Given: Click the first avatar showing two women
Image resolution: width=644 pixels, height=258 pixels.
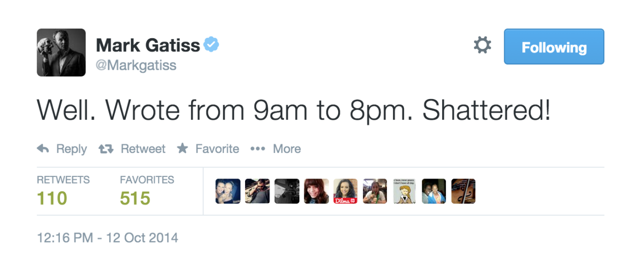Looking at the screenshot, I should coord(228,191).
